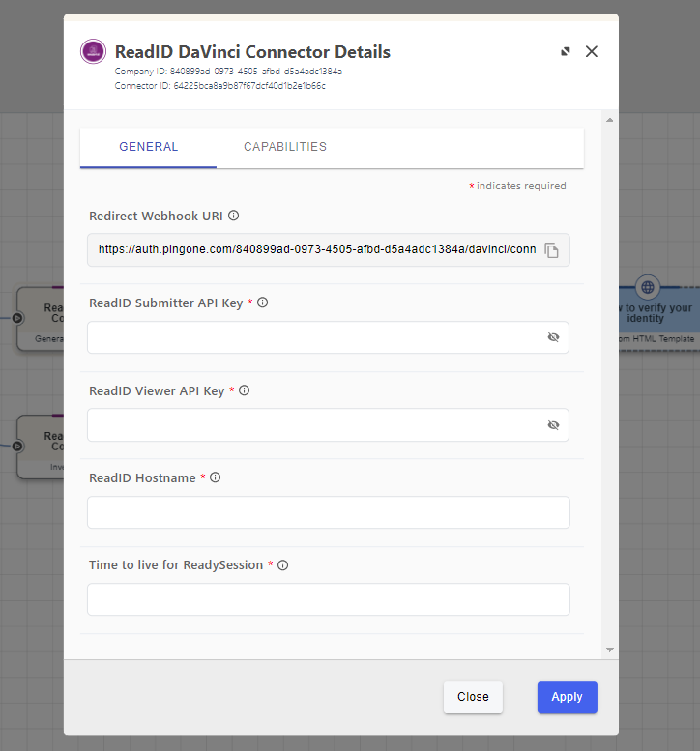Show info for Time to live for ReadySession
The width and height of the screenshot is (700, 751).
tap(283, 565)
